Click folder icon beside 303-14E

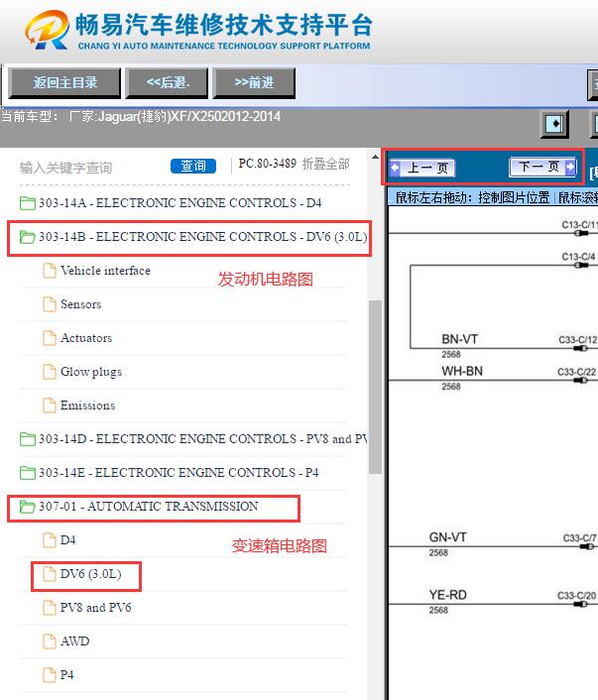point(28,473)
